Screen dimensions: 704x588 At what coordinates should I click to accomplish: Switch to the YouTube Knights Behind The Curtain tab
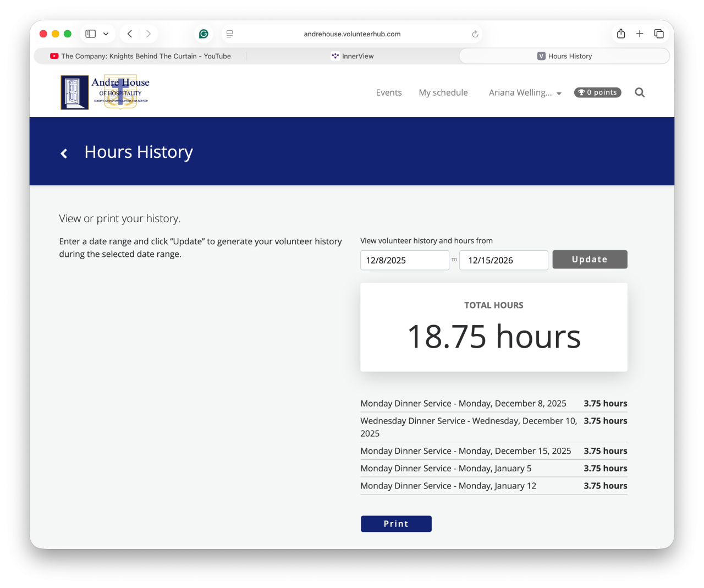click(141, 56)
